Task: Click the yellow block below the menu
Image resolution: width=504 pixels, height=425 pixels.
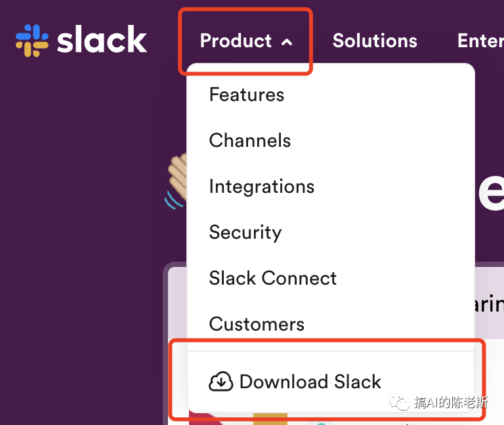Action: (x=270, y=419)
